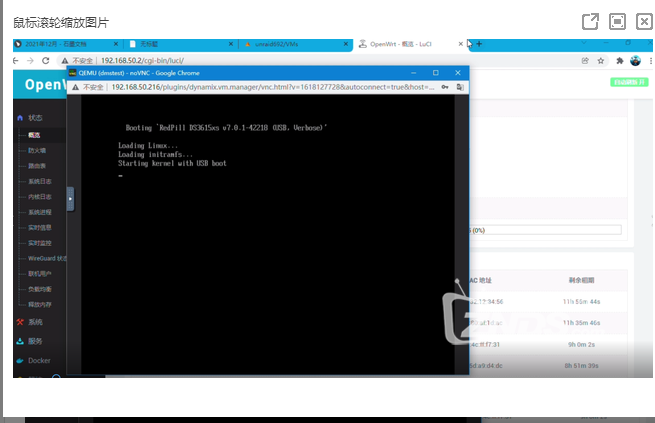Click the password key icon in noVNC popup
Viewport: 655px width, 423px height.
[x=445, y=87]
